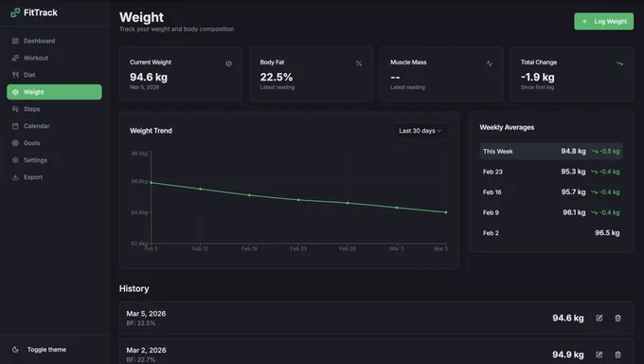The width and height of the screenshot is (644, 364).
Task: Click the Calendar sidebar icon
Action: pyautogui.click(x=15, y=126)
